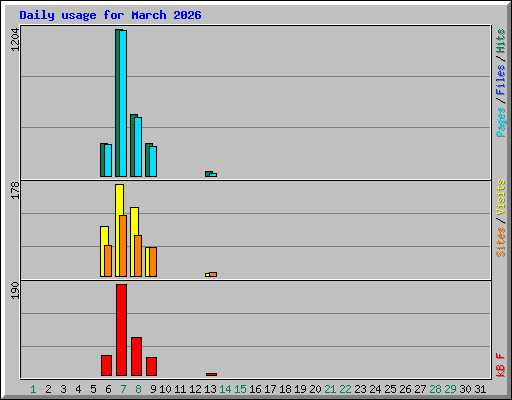
Task: Click day label 25
Action: tap(390, 389)
